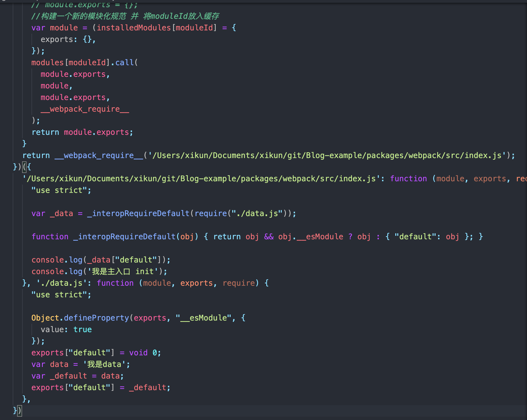Click 'modules[moduleId].call(' line
Screen dimensions: 527x420
tap(85, 62)
